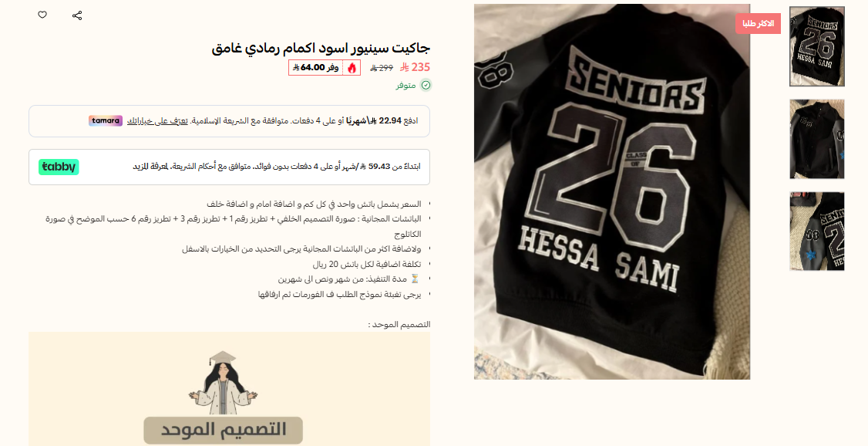Click the fire discount icon
868x446 pixels.
[x=352, y=68]
